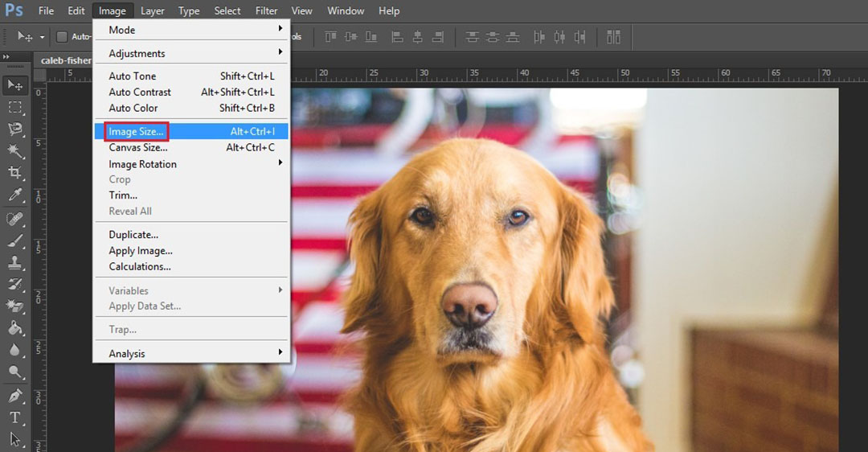Image resolution: width=868 pixels, height=452 pixels.
Task: Open the Help menu
Action: pos(389,10)
